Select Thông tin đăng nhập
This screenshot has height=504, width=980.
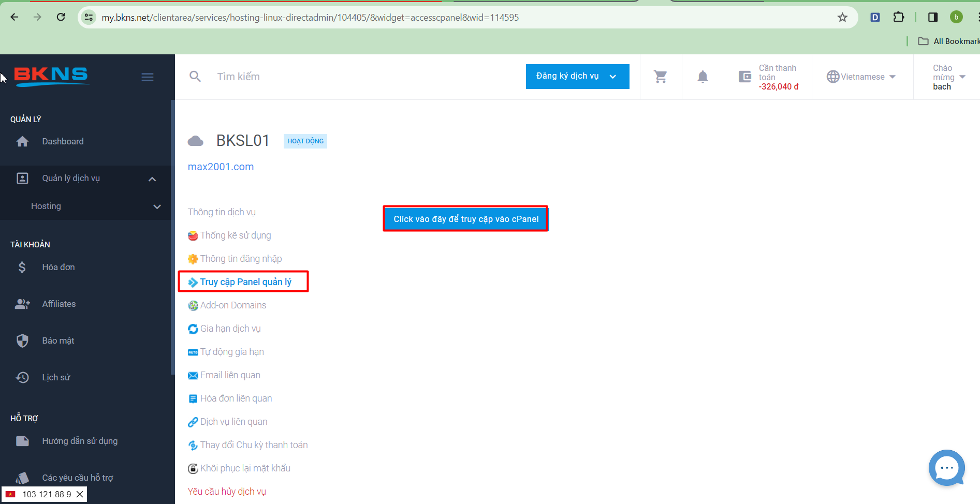coord(235,259)
